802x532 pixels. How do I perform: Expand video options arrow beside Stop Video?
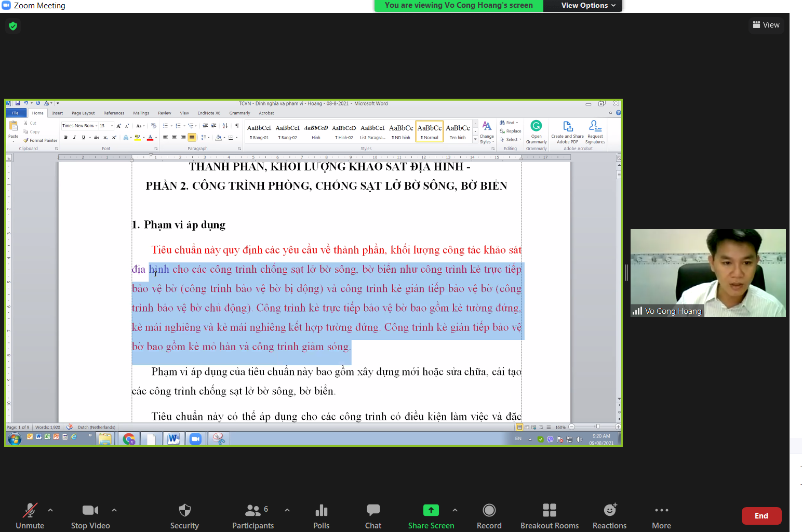114,510
